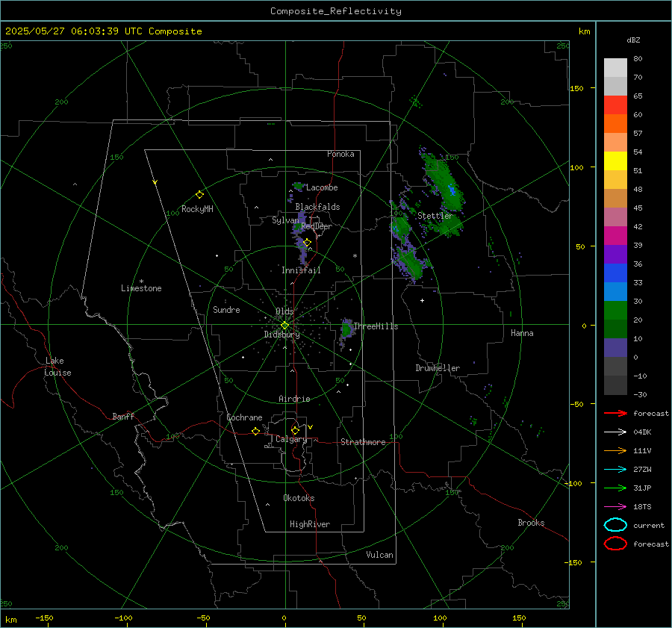Click the Sundre town label
672x628 pixels.
click(x=226, y=309)
